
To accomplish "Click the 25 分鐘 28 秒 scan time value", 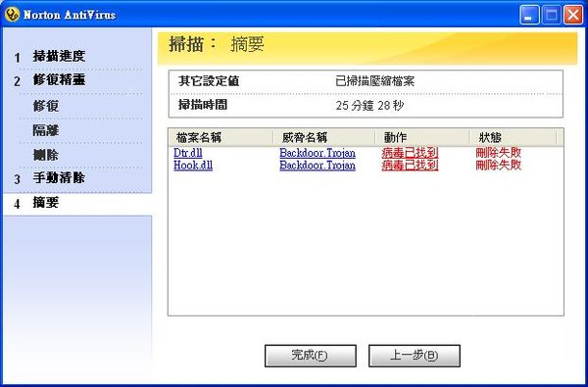I will pyautogui.click(x=369, y=106).
